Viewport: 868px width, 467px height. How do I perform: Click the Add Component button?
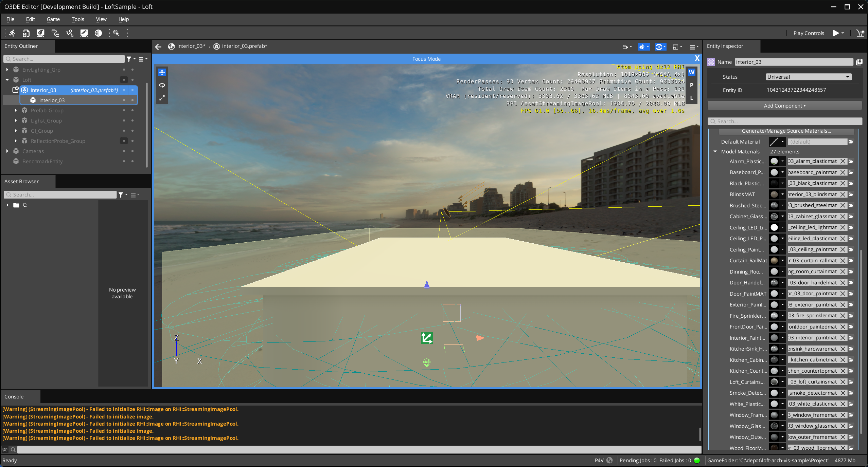pyautogui.click(x=784, y=106)
